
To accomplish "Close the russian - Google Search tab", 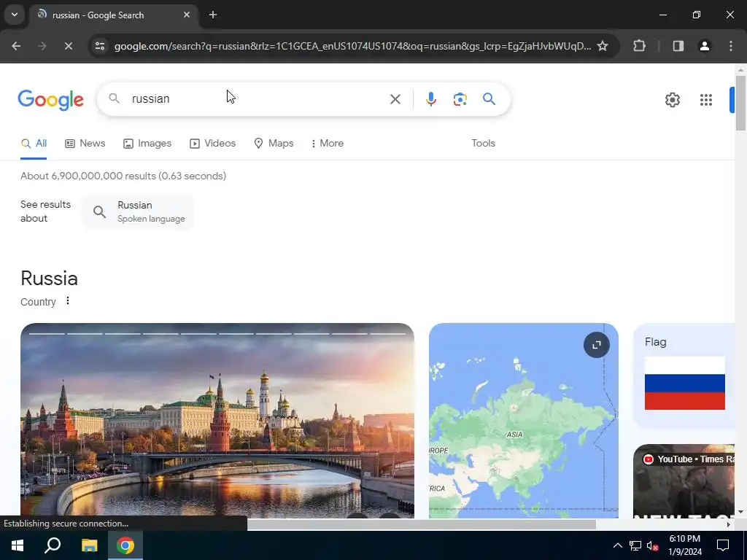I will (x=187, y=15).
